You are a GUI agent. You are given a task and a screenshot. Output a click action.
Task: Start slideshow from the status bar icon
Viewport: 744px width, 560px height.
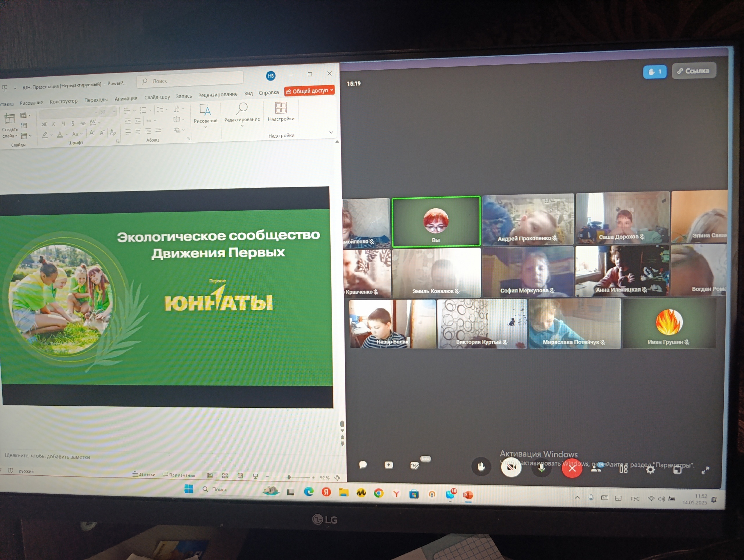point(255,476)
